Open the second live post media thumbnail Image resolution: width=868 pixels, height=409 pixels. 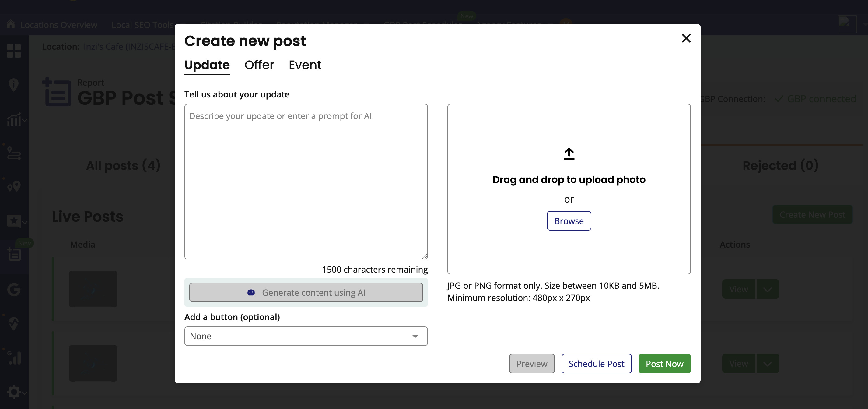tap(93, 364)
